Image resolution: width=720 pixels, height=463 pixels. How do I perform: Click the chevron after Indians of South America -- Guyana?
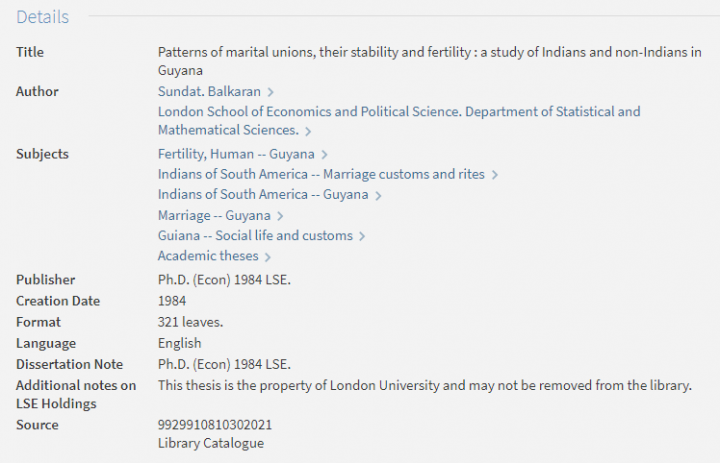click(x=379, y=195)
